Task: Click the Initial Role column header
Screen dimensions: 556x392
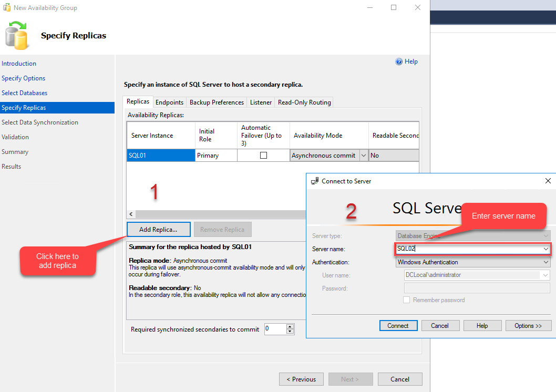Action: pyautogui.click(x=216, y=136)
